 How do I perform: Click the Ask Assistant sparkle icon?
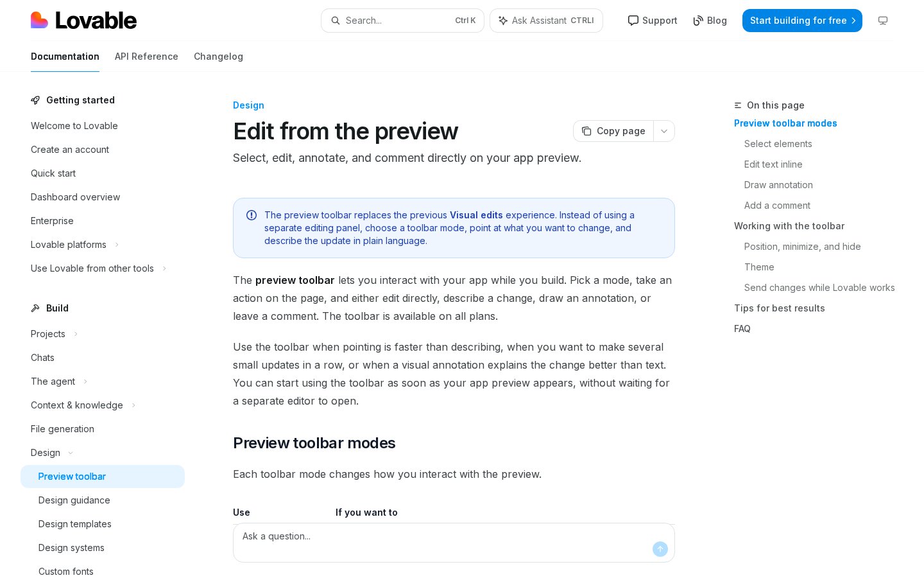click(503, 21)
